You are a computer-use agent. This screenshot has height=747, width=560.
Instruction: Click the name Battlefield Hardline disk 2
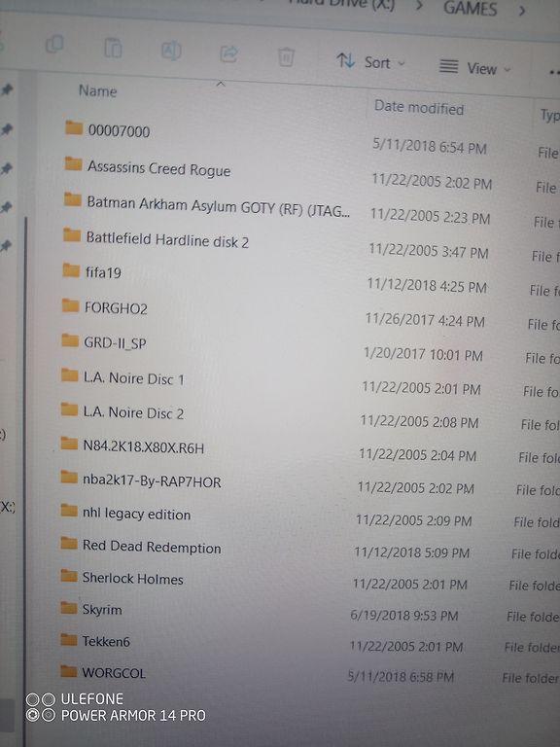tap(167, 239)
